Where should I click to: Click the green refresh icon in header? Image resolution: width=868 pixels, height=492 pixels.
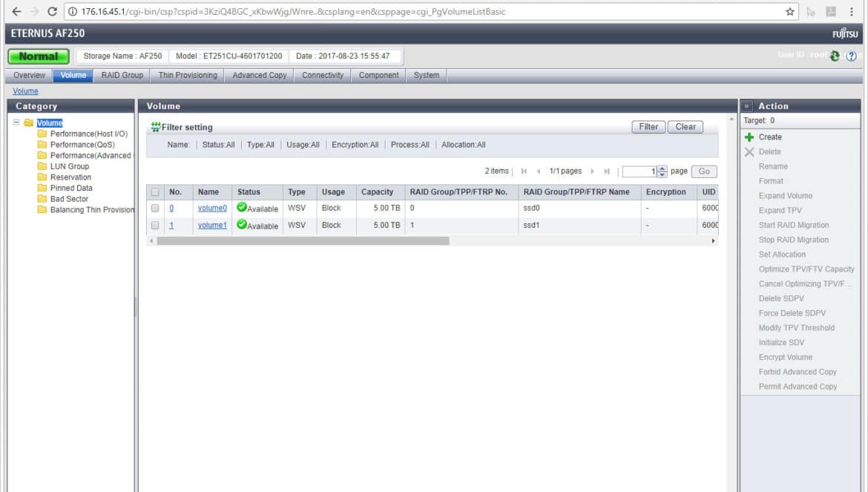pyautogui.click(x=835, y=56)
